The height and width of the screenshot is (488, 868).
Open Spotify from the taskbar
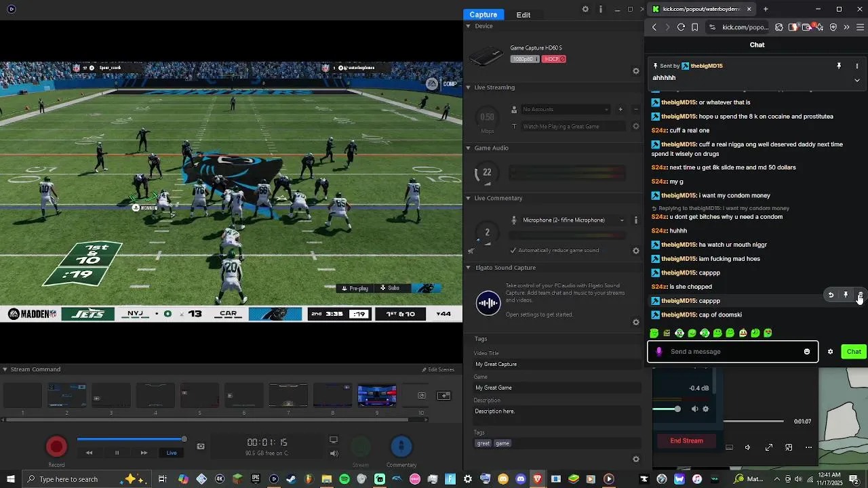click(x=344, y=479)
